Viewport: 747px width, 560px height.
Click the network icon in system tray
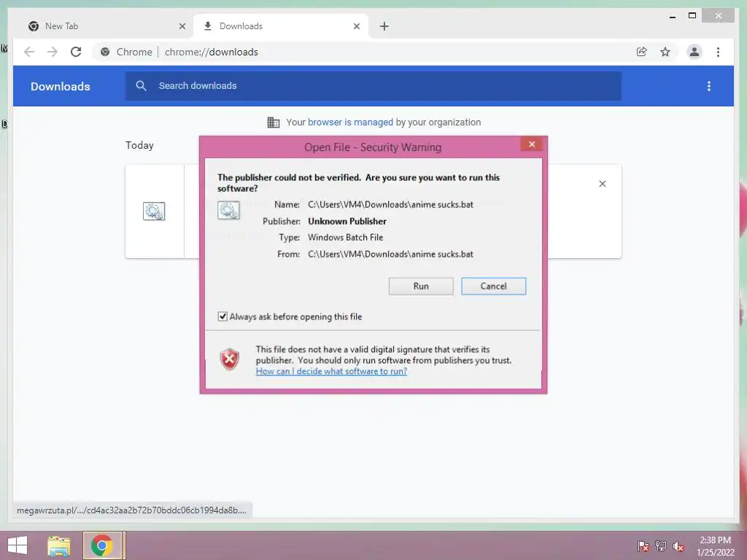tap(661, 545)
